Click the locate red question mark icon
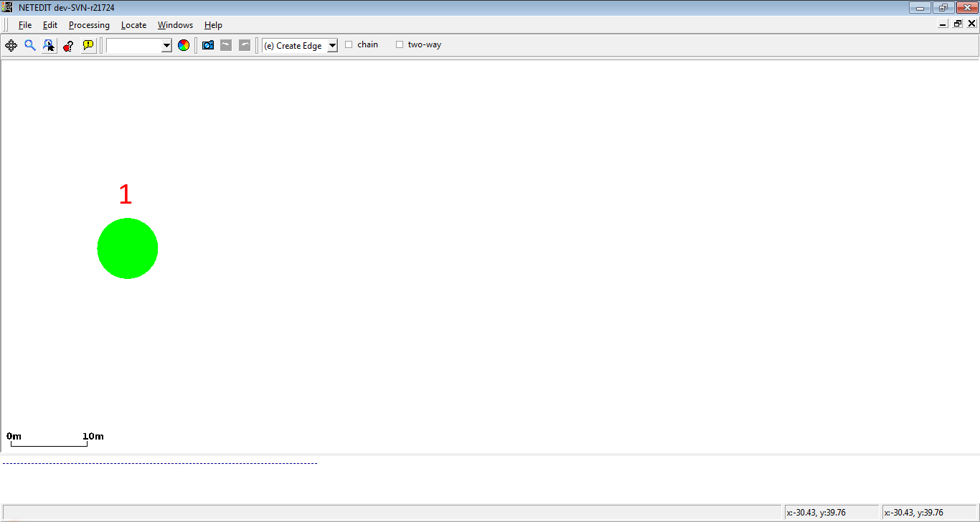Viewport: 980px width, 522px height. tap(68, 45)
